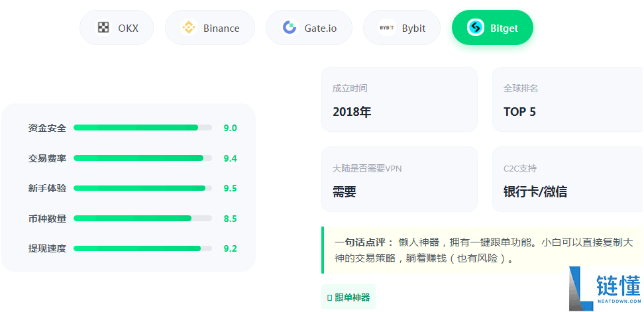Switch to the OKX tab
644x312 pixels.
(x=117, y=28)
